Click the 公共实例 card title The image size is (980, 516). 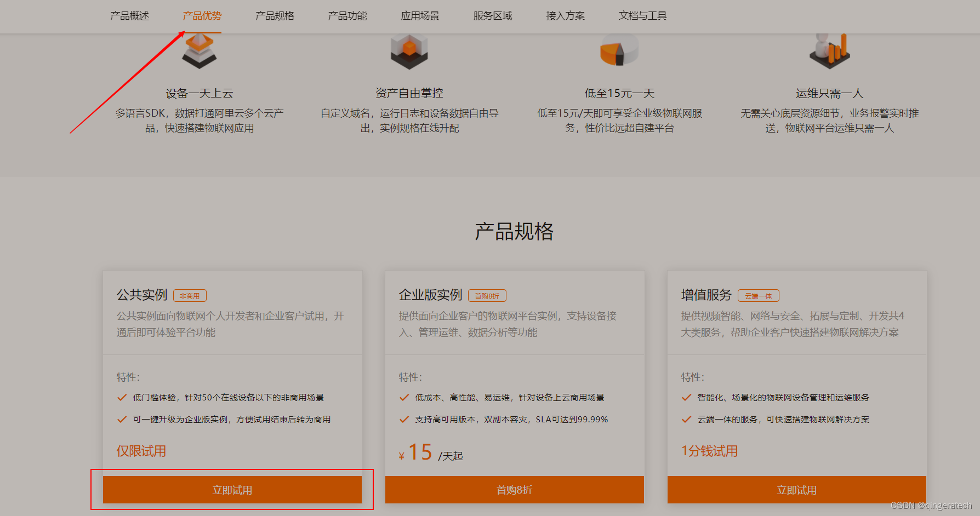[142, 295]
